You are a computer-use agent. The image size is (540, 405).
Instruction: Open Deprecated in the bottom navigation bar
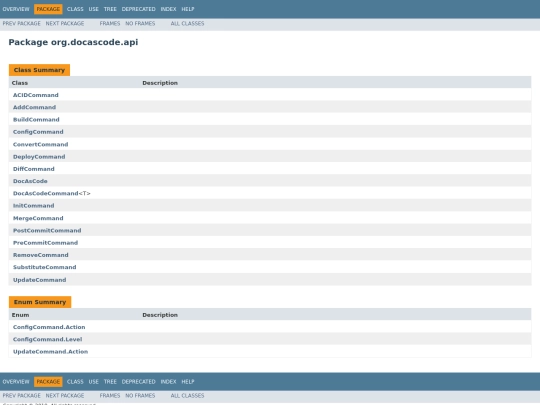pyautogui.click(x=138, y=382)
